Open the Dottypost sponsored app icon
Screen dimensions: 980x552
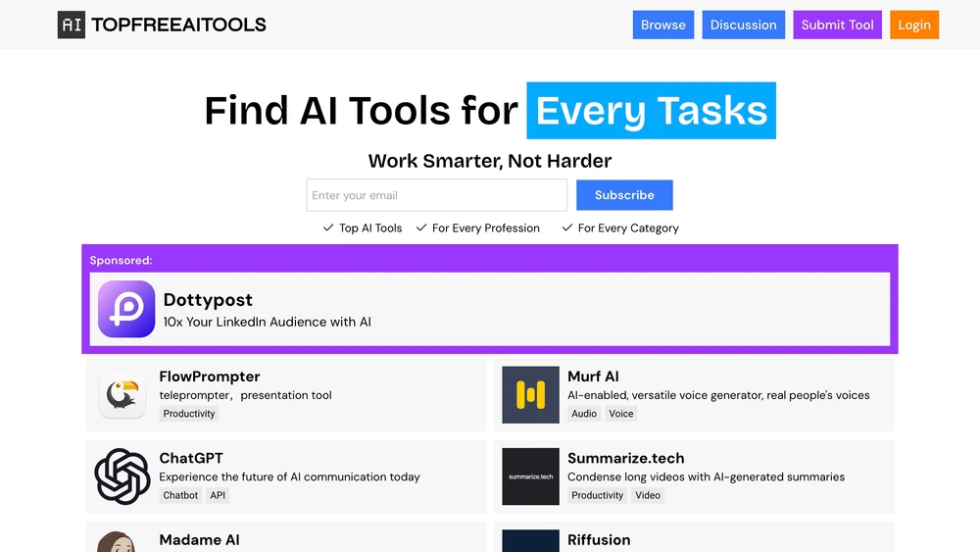coord(126,309)
